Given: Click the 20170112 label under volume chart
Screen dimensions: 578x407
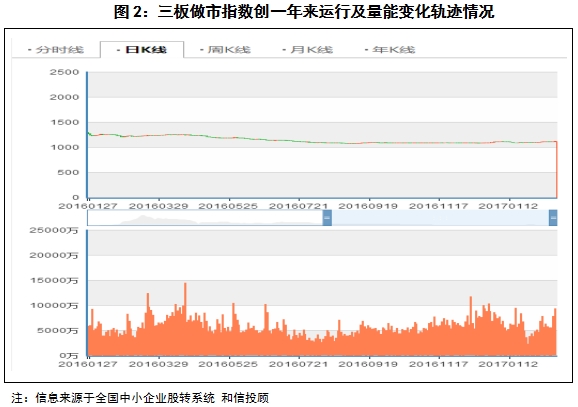Looking at the screenshot, I should (508, 364).
